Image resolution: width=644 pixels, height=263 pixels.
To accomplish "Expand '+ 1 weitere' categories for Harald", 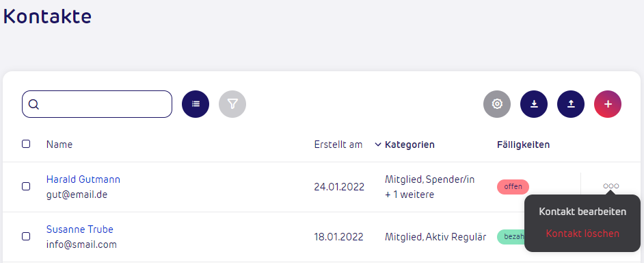I will click(x=410, y=195).
